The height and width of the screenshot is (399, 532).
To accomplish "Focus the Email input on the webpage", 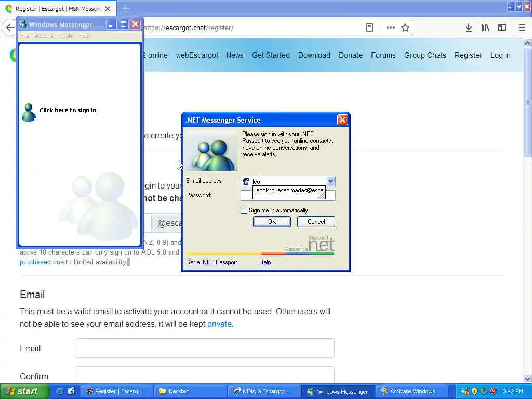I will 205,348.
